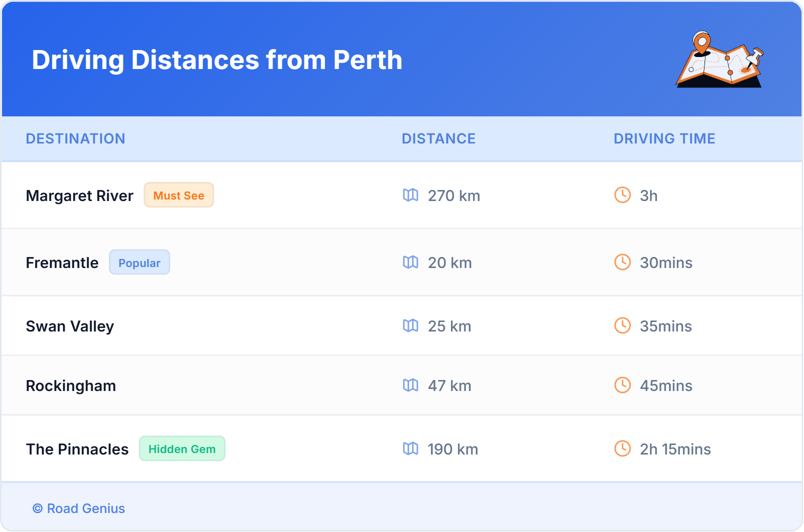The image size is (804, 532).
Task: Click the Must See badge
Action: [178, 195]
